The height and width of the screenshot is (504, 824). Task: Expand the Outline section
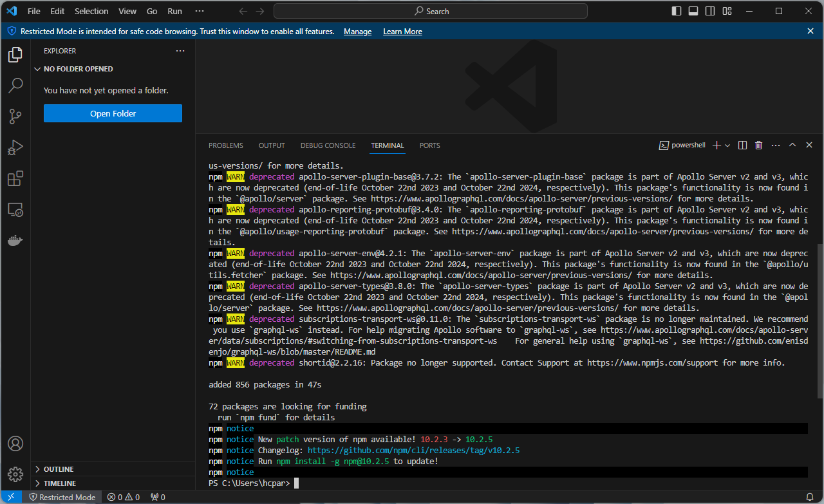coord(113,469)
